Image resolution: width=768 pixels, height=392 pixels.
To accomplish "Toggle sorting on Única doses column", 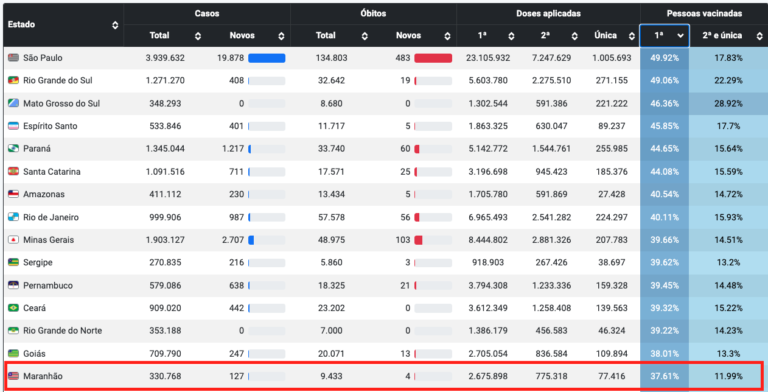I will (x=632, y=36).
